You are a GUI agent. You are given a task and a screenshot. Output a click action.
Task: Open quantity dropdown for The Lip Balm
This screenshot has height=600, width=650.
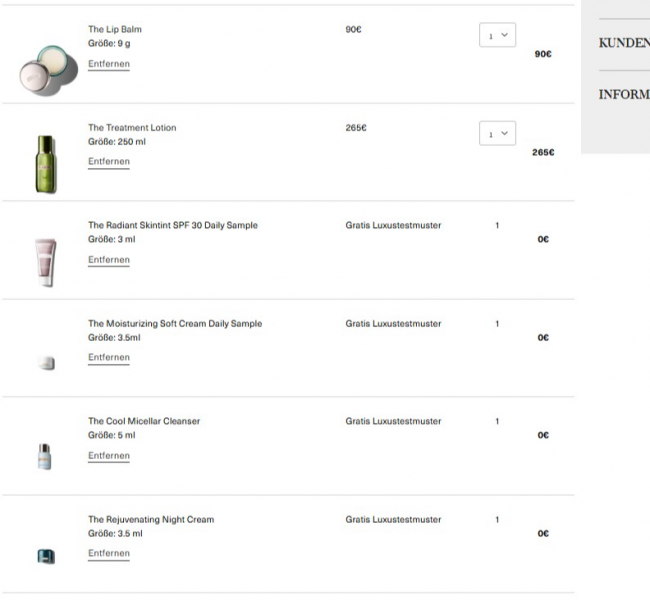point(497,36)
